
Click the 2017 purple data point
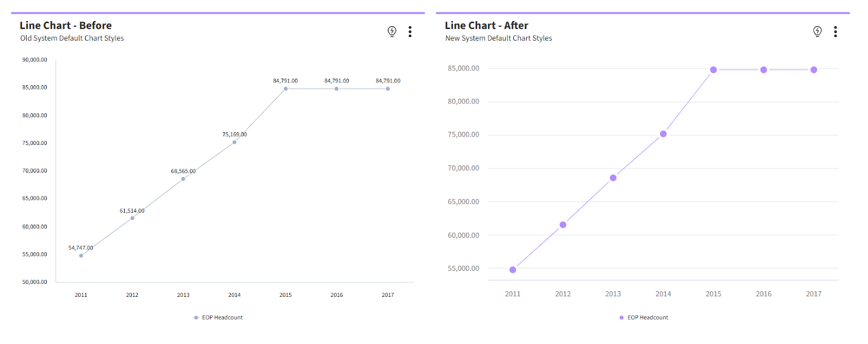click(x=814, y=70)
